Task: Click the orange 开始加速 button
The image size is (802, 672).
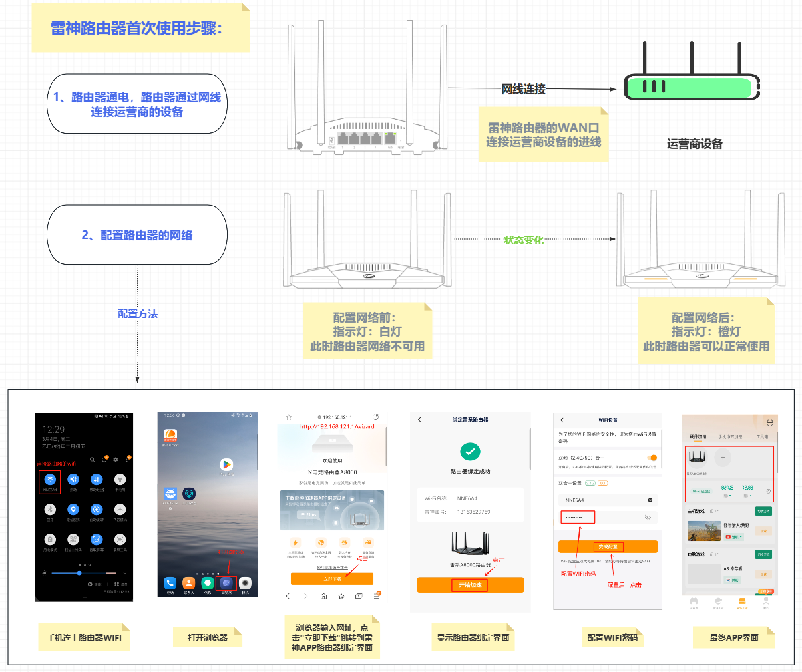Action: click(x=470, y=585)
